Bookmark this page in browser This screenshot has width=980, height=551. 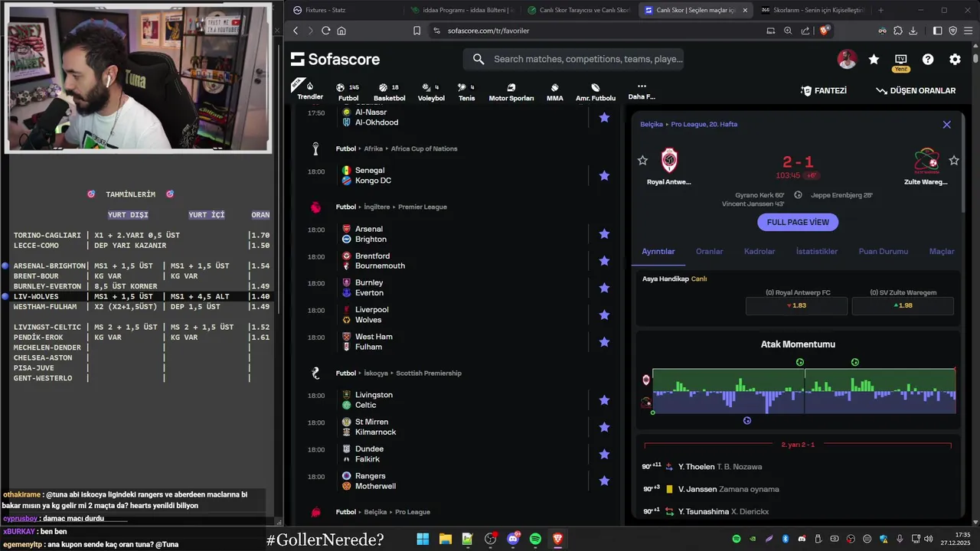(x=416, y=31)
